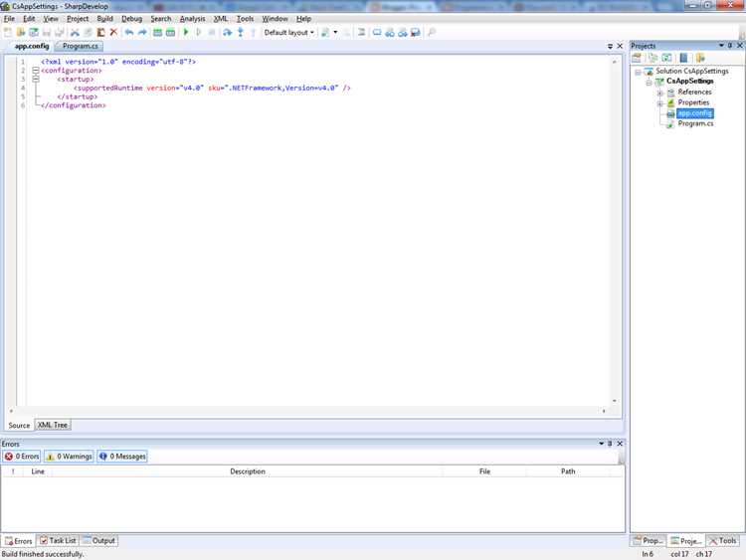Open the File menu
This screenshot has height=560, width=746.
(9, 19)
